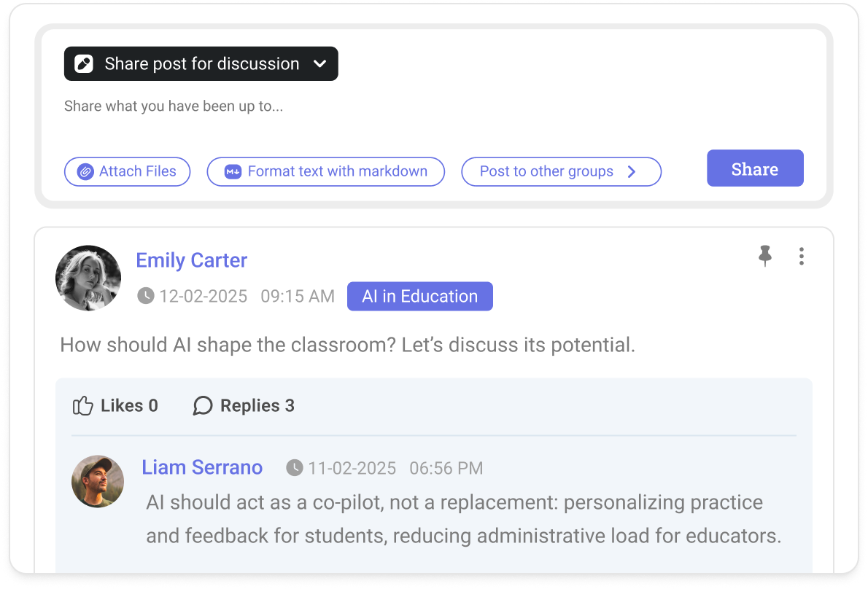Click the Replies 3 label
The width and height of the screenshot is (868, 589).
tap(257, 406)
